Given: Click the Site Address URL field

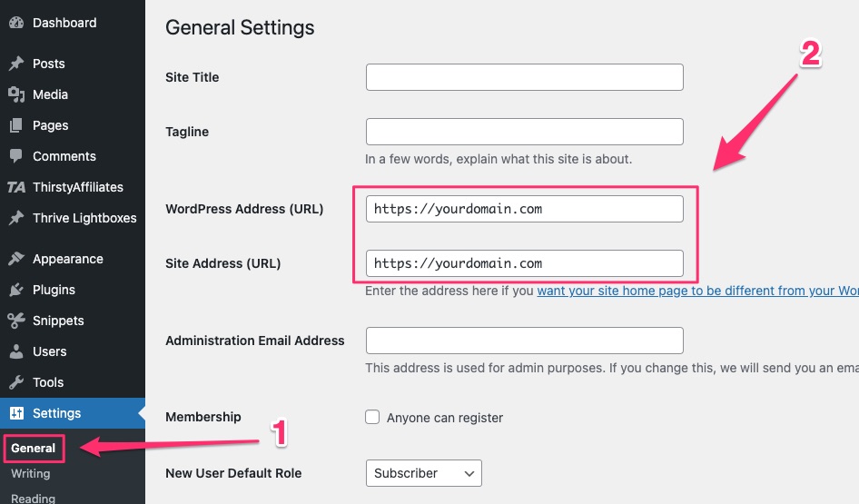Looking at the screenshot, I should 524,263.
